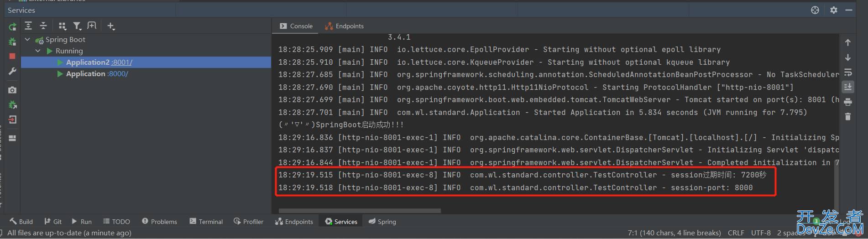
Task: Toggle soft-wrap in console output
Action: [x=848, y=72]
